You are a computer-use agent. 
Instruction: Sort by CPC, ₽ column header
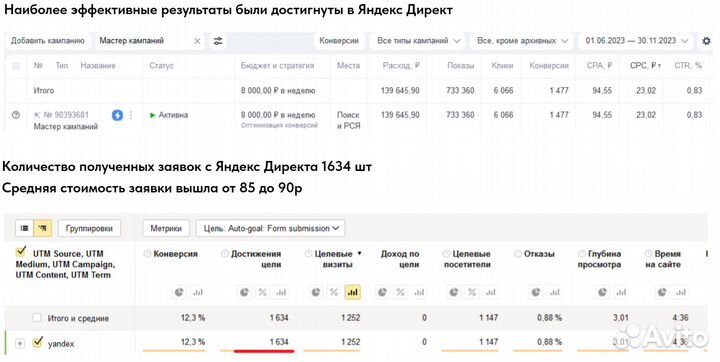(x=645, y=66)
